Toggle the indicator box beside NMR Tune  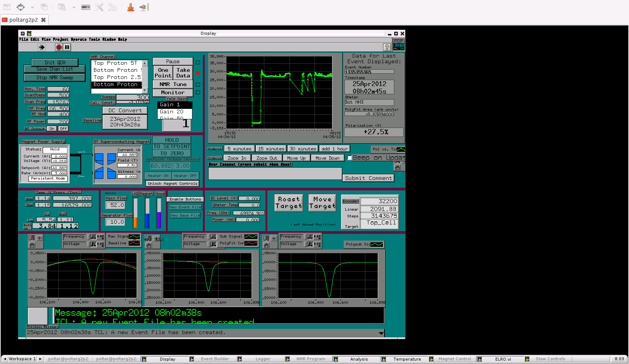click(x=198, y=85)
